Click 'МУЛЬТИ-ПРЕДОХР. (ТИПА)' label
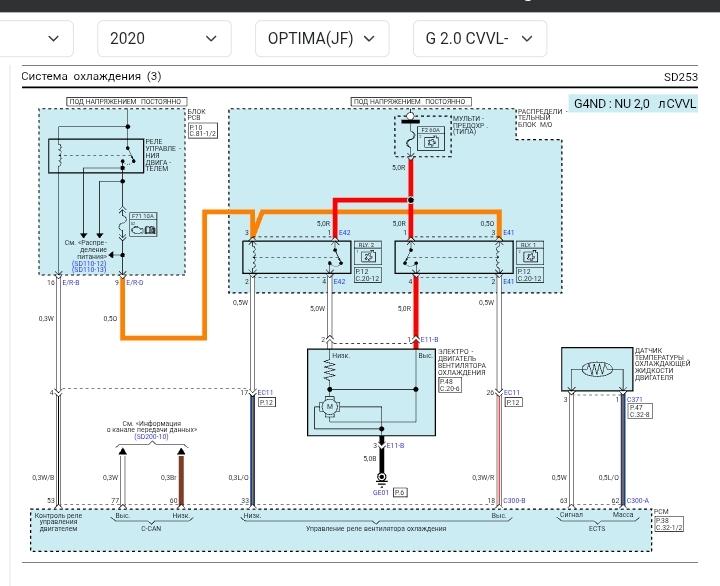The image size is (720, 586). point(470,125)
